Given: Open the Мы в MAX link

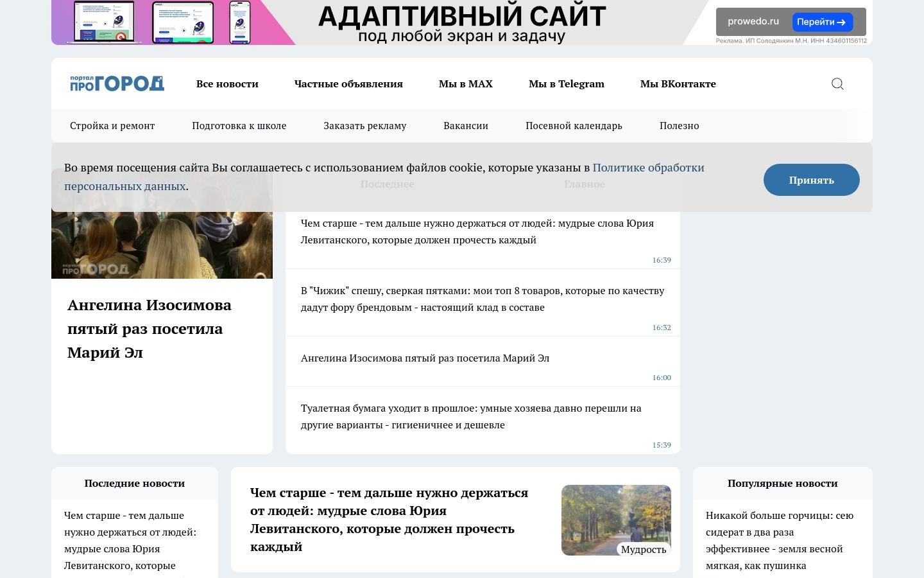Looking at the screenshot, I should pos(466,83).
